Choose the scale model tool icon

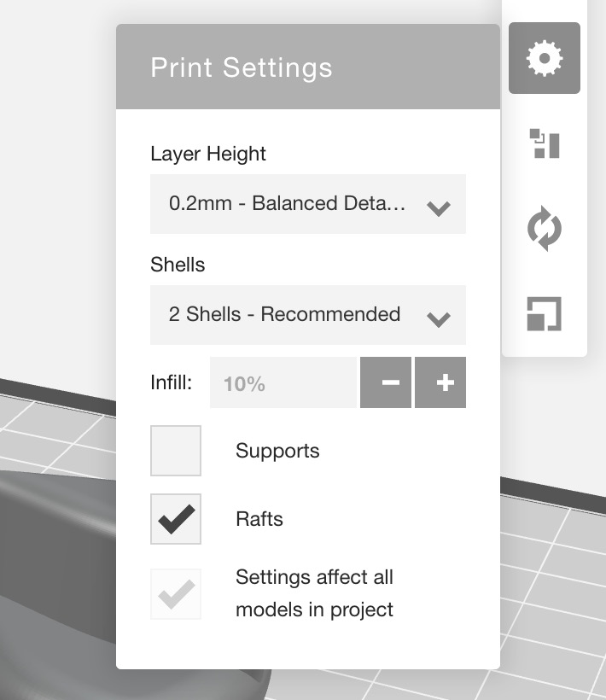tap(544, 314)
